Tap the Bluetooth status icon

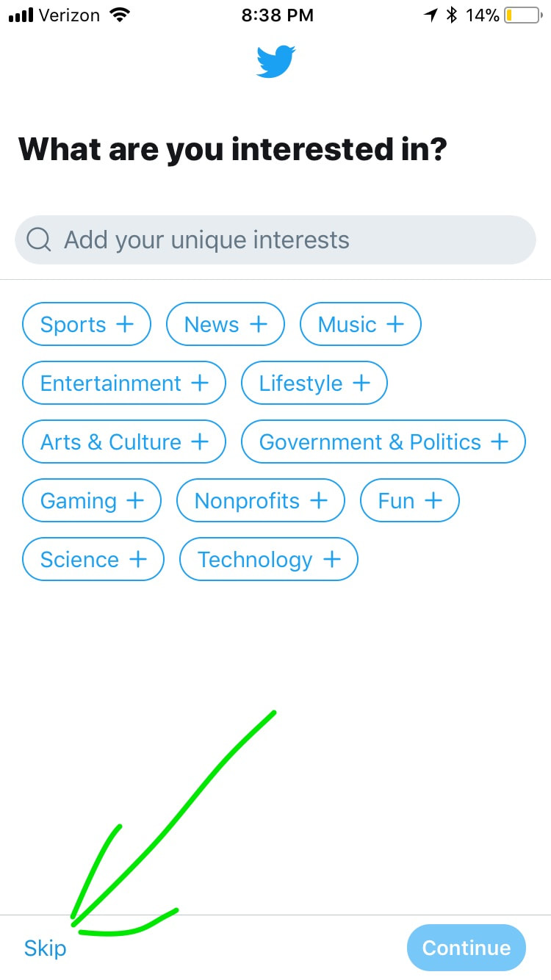coord(452,15)
